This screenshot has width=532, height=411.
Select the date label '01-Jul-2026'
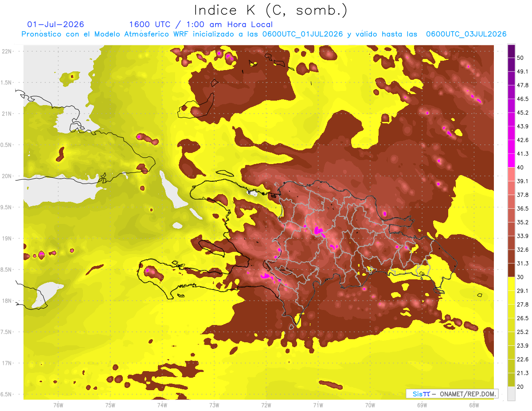(x=55, y=24)
